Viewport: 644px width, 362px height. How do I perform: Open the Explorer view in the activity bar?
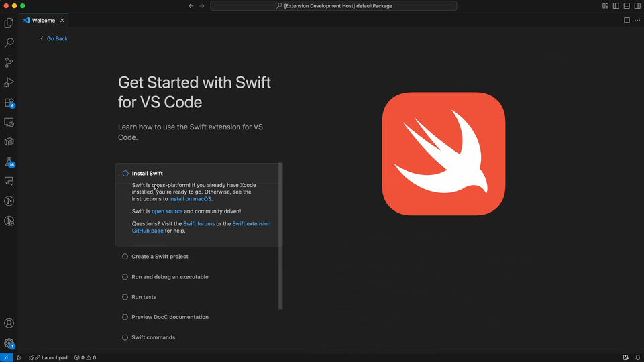[x=9, y=23]
